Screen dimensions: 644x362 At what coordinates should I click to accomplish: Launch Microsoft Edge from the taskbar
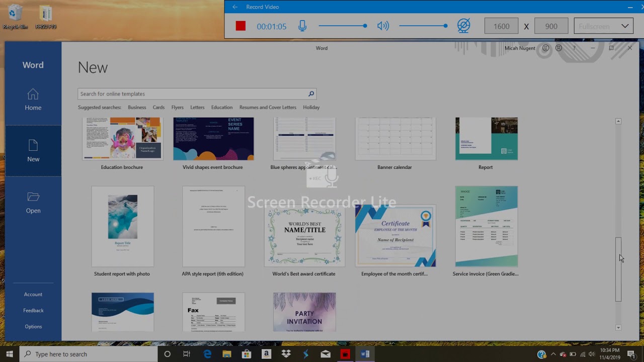point(207,354)
